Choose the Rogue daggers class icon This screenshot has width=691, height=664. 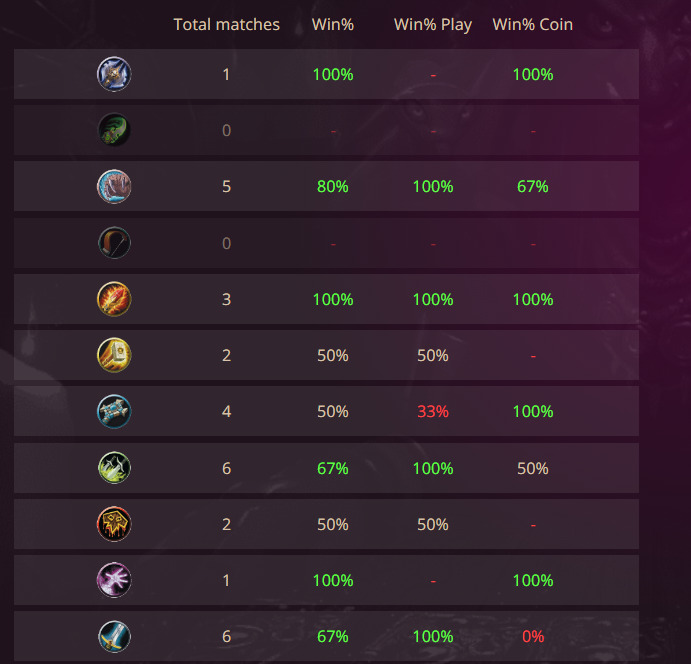point(114,468)
